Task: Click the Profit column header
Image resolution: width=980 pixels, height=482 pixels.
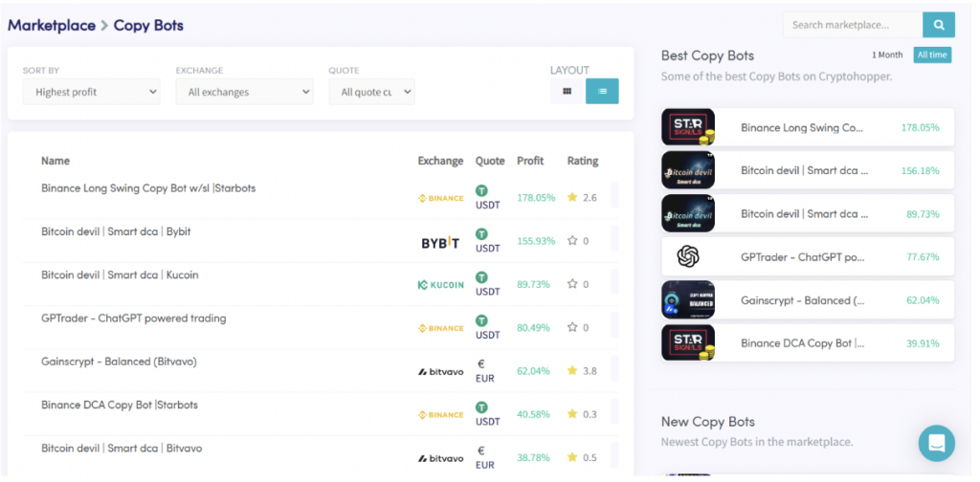Action: click(530, 161)
